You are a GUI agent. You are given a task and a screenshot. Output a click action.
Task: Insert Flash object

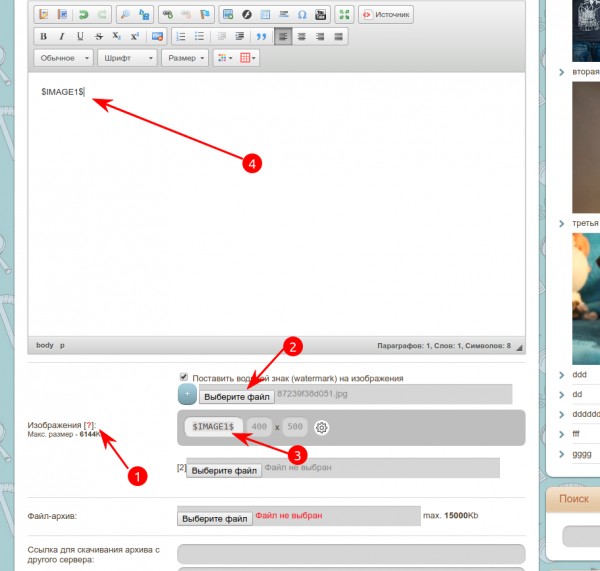[x=247, y=15]
